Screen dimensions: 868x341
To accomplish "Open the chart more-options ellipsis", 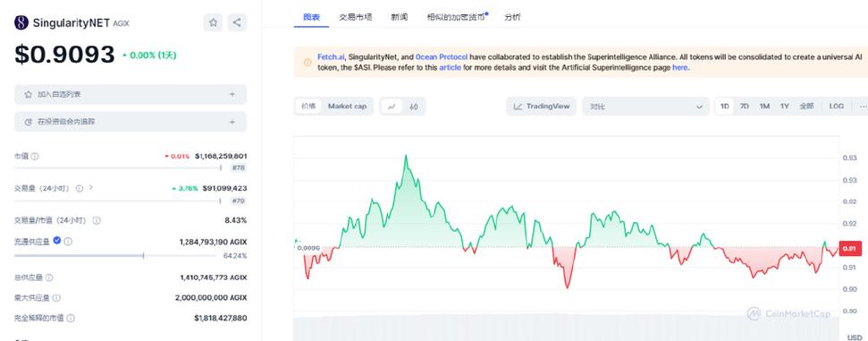I will [863, 106].
